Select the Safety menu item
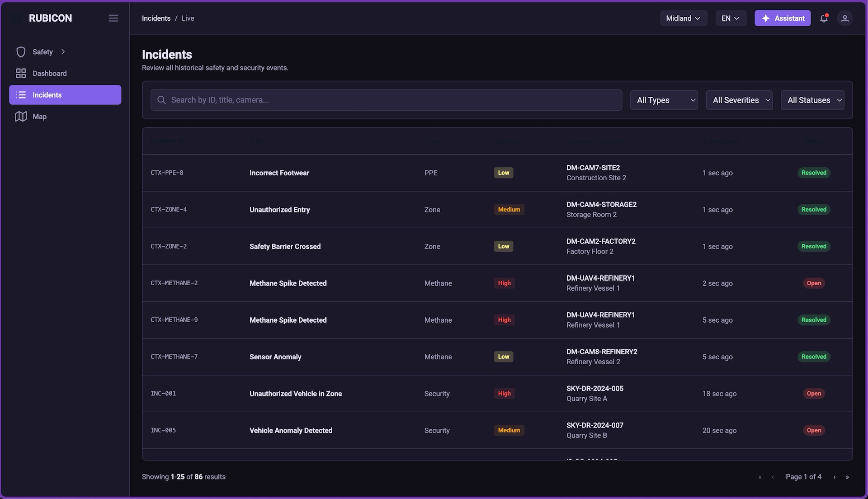Screen dimensions: 868x499 [x=65, y=52]
